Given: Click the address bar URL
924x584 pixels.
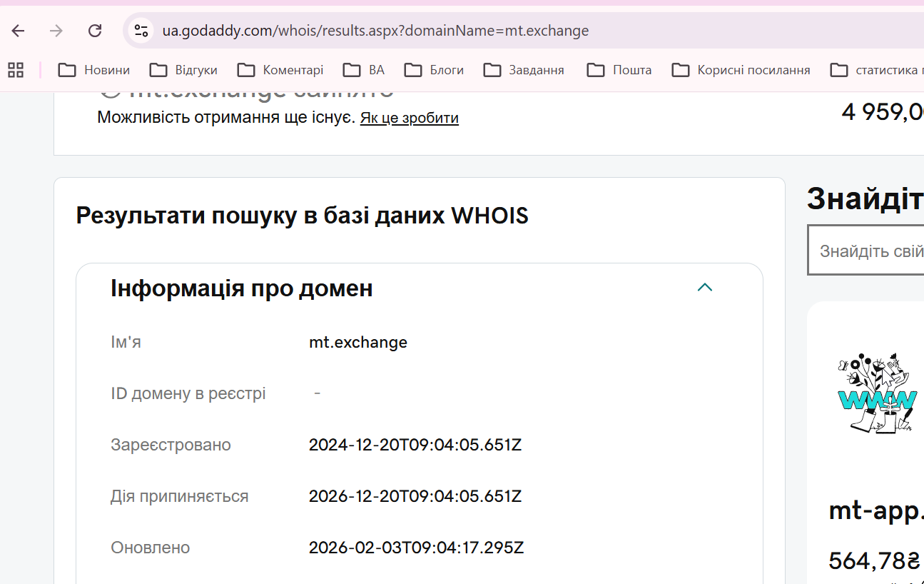Looking at the screenshot, I should point(376,31).
